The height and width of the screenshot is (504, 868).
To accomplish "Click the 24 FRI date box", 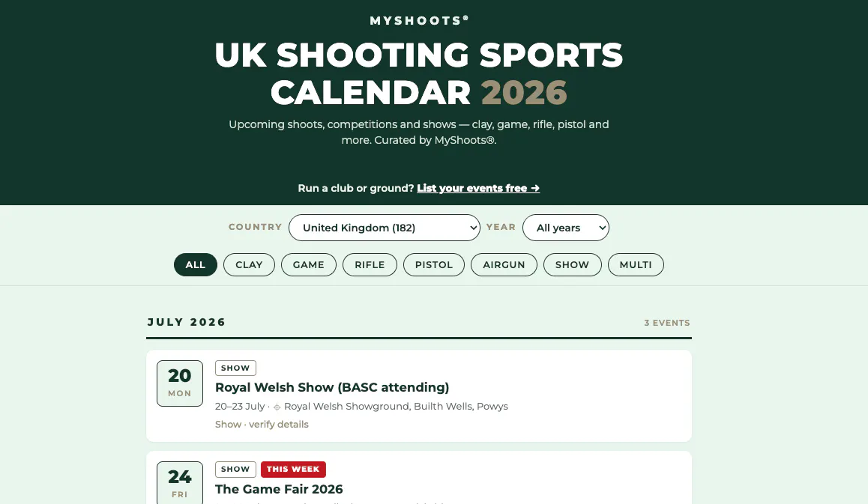I will [x=180, y=482].
